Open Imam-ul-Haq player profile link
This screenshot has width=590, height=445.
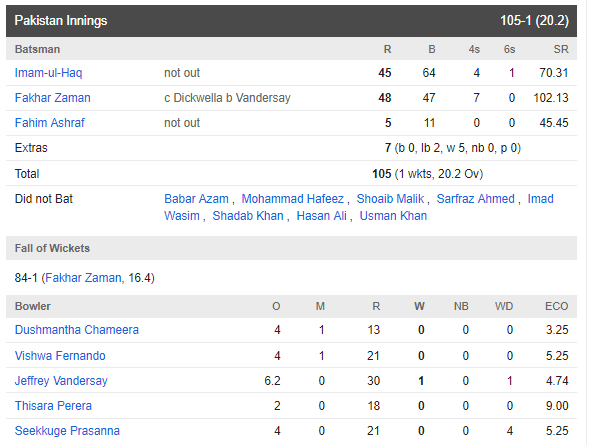point(48,73)
